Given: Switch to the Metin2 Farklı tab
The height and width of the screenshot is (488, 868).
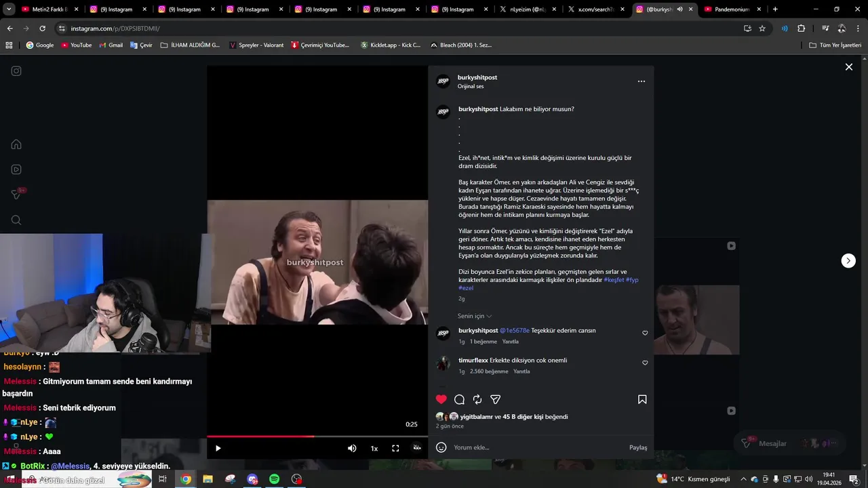Looking at the screenshot, I should pyautogui.click(x=49, y=9).
